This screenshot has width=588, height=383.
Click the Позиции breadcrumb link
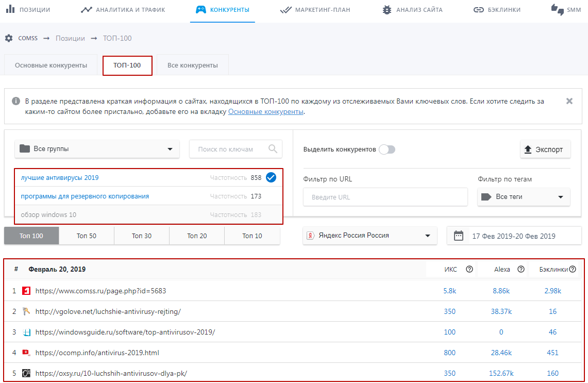point(70,38)
